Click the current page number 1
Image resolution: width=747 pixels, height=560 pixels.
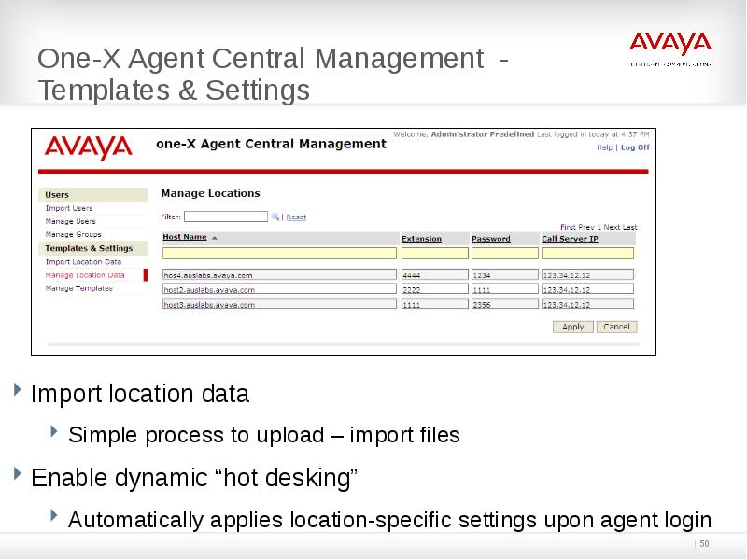[x=599, y=227]
